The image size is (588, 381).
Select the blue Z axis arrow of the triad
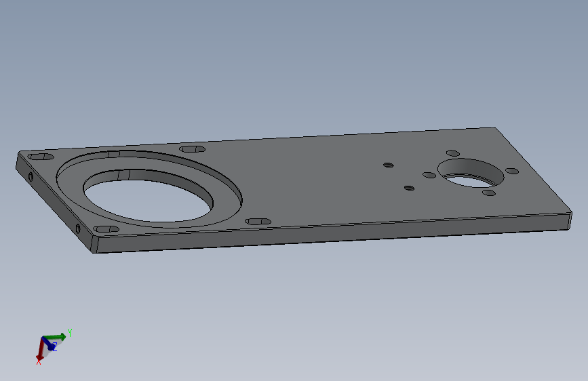tap(49, 344)
